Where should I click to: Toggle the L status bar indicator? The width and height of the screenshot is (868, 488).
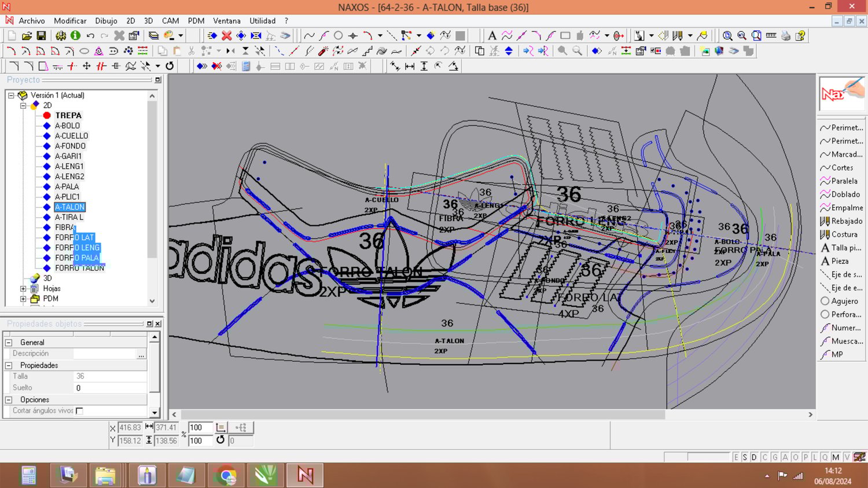[x=815, y=457]
